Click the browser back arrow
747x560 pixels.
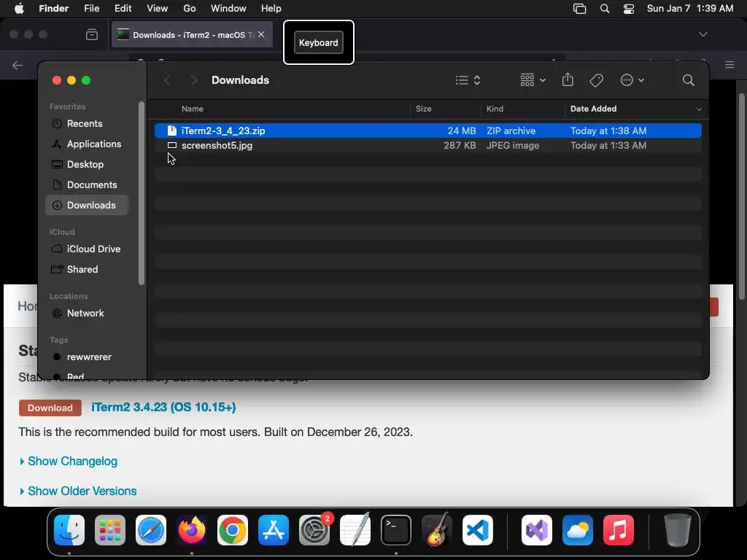point(18,65)
